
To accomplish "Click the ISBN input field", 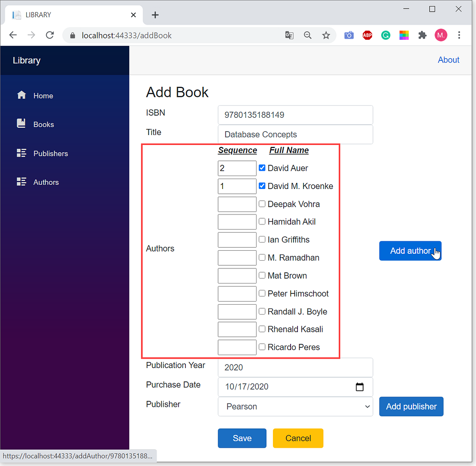I will tap(295, 115).
